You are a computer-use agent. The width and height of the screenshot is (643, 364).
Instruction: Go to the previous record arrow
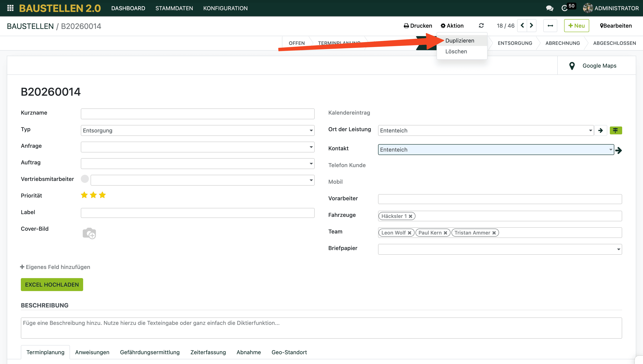pos(522,26)
